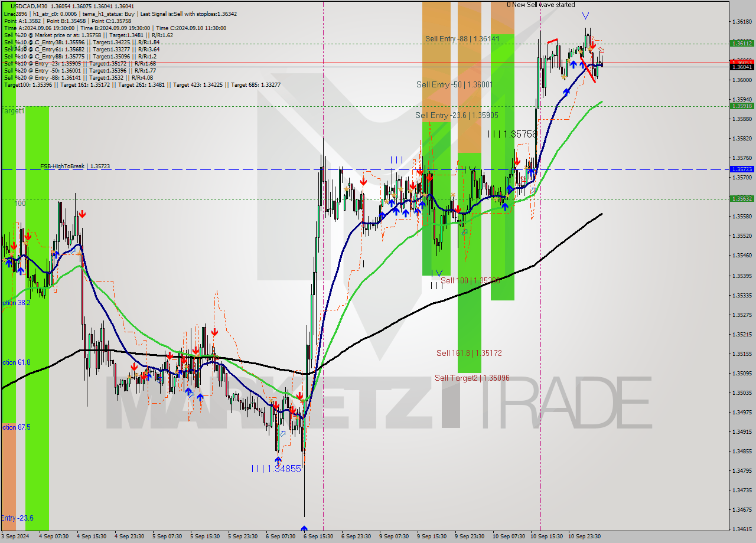
Task: Click chart label 'Sell Entry -88 | 1.36141'
Action: coord(462,38)
